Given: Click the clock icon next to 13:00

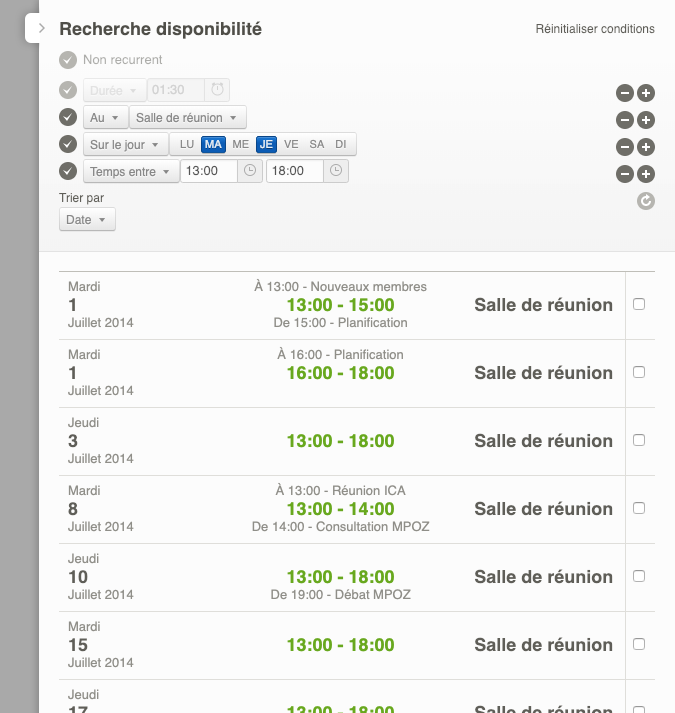Looking at the screenshot, I should click(x=250, y=171).
